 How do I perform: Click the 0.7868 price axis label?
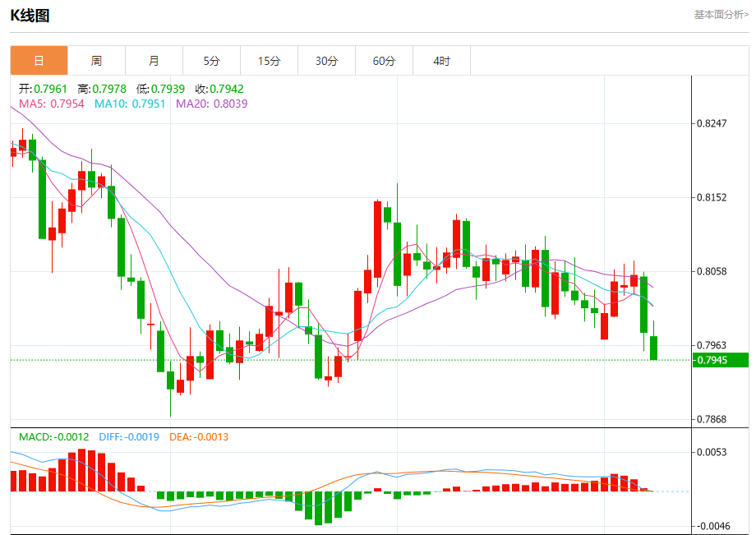[x=712, y=419]
